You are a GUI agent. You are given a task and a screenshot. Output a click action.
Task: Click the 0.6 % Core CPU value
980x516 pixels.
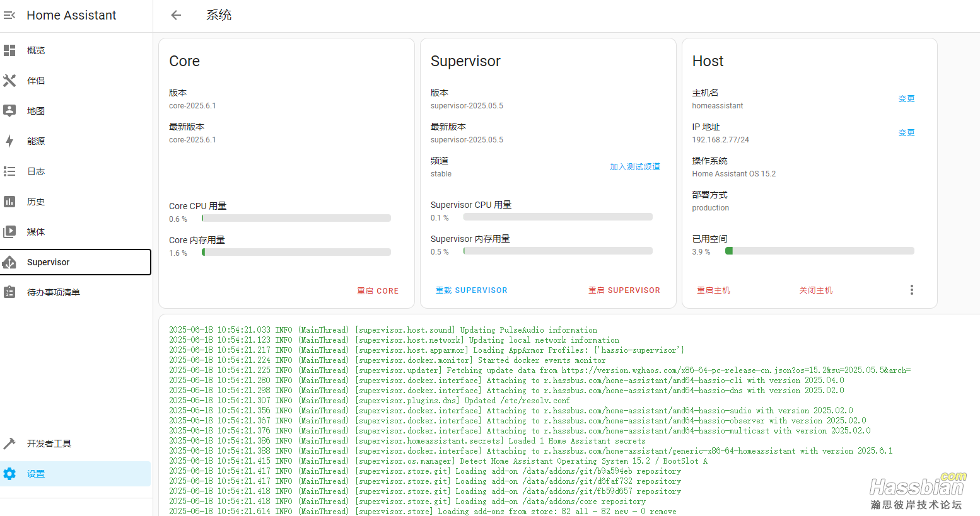click(x=178, y=219)
